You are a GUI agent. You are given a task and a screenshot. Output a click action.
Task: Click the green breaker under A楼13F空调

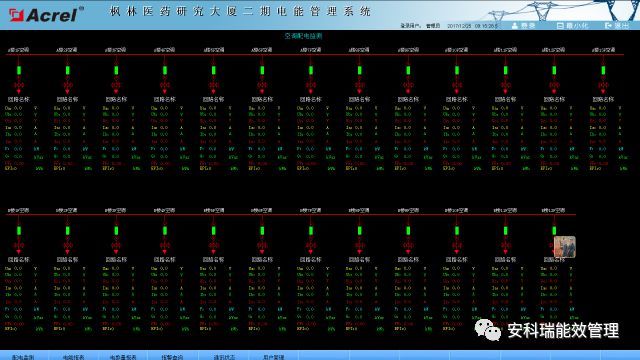coord(603,70)
